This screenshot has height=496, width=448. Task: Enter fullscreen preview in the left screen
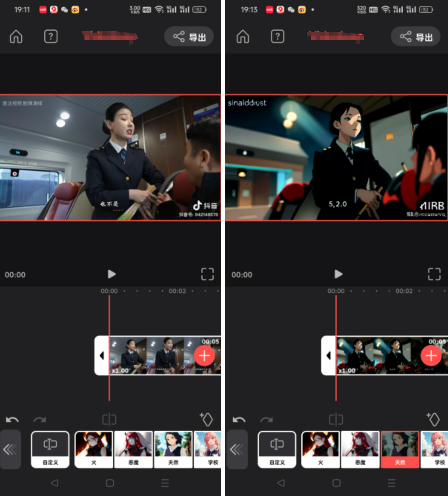pos(207,274)
